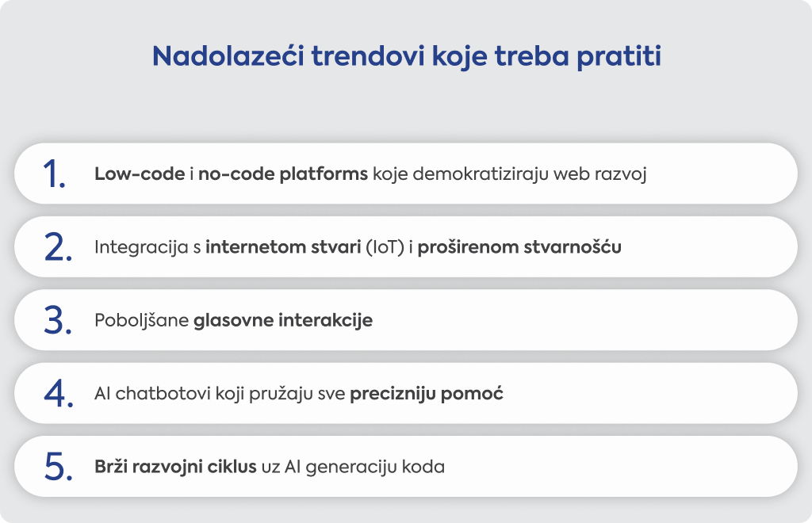Click the bold "glasovne interakcije" phrase
The image size is (812, 523).
283,321
